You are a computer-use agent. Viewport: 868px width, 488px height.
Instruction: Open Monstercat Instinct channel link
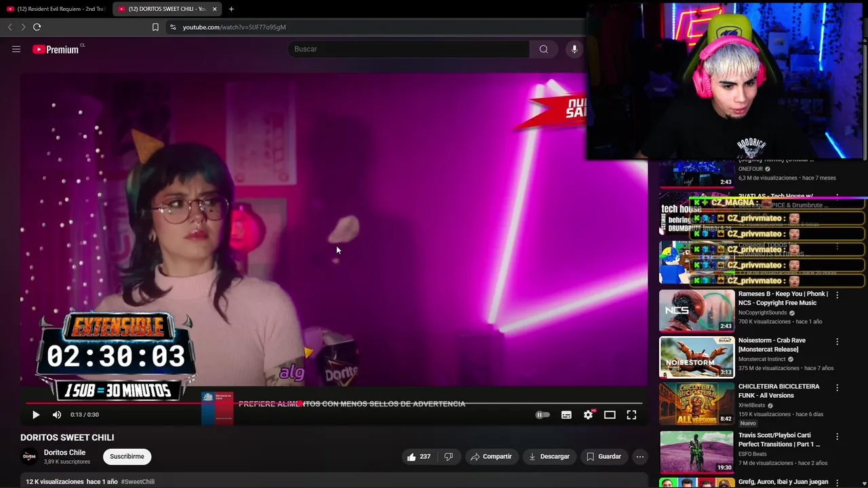click(x=762, y=359)
